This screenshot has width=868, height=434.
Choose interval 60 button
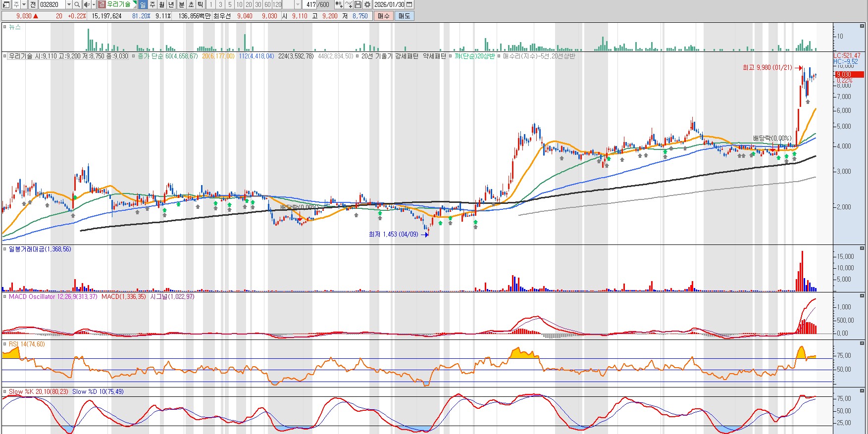[267, 4]
